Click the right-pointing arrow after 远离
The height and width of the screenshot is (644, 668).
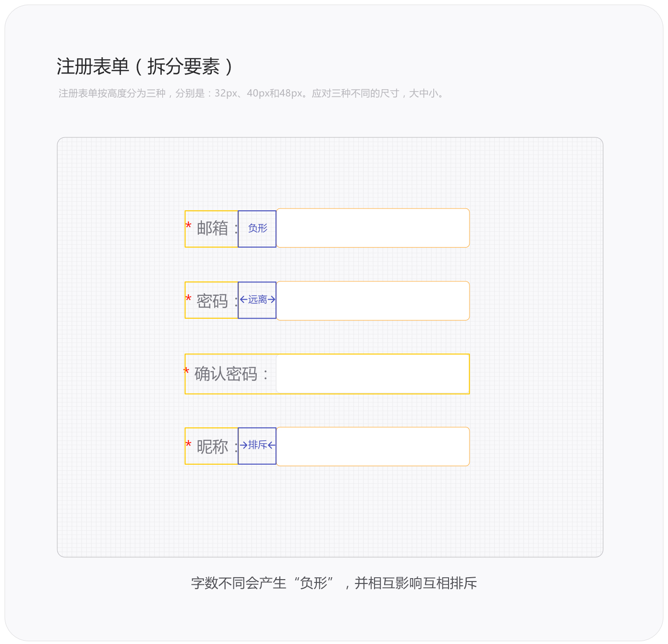[271, 300]
